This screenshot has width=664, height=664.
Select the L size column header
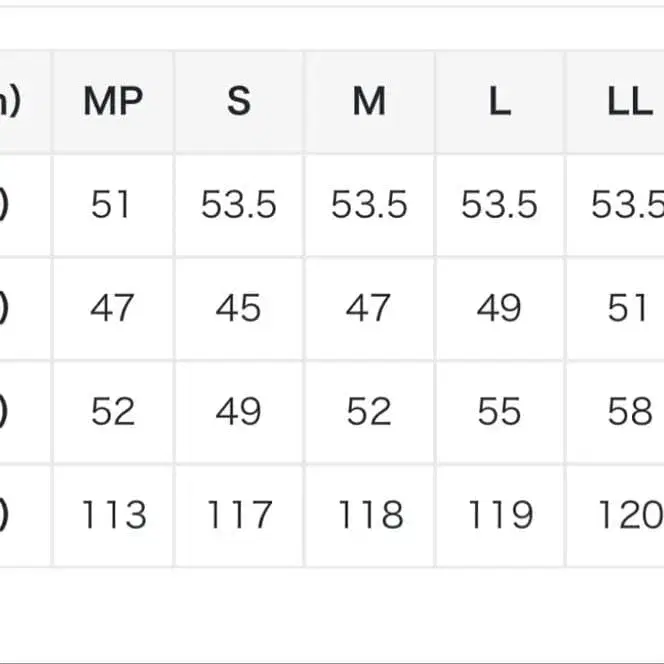[x=499, y=102]
